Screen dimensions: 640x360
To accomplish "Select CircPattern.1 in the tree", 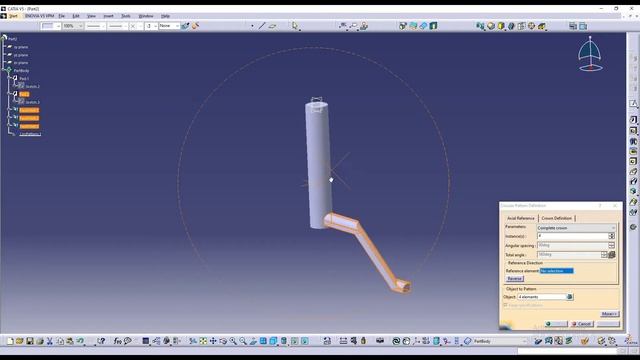I will (x=30, y=133).
